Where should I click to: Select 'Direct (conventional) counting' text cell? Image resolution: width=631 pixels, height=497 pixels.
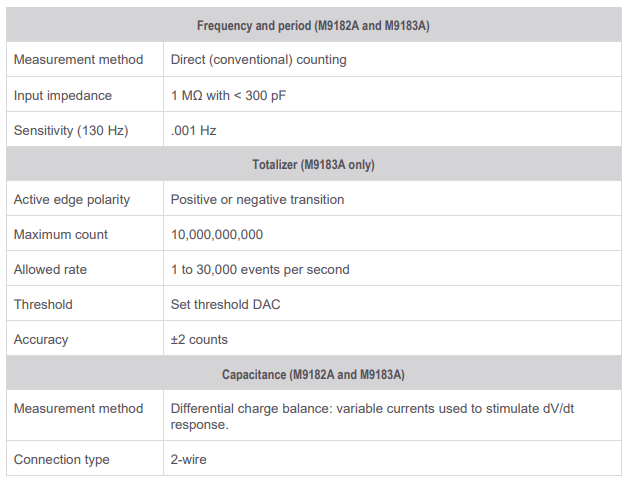(x=259, y=60)
